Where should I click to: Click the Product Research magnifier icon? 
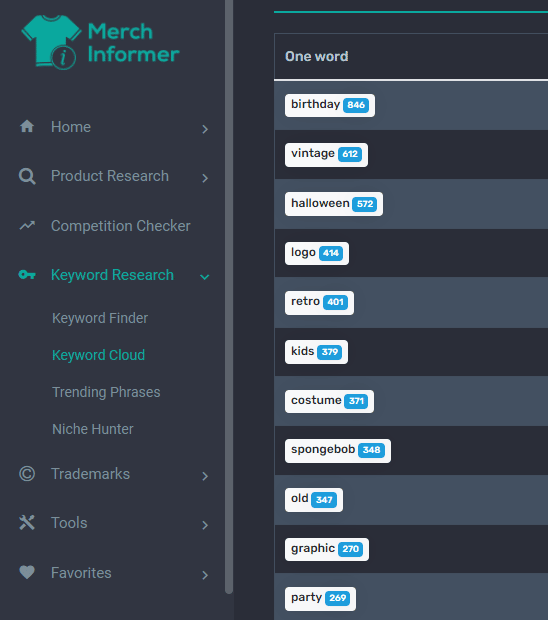(27, 176)
